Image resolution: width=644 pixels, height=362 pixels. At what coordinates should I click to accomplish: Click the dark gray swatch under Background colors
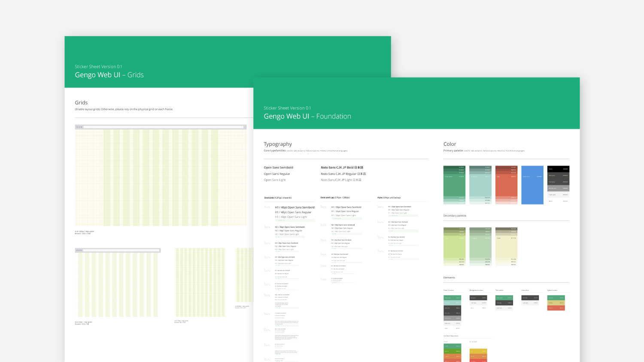coord(478,298)
